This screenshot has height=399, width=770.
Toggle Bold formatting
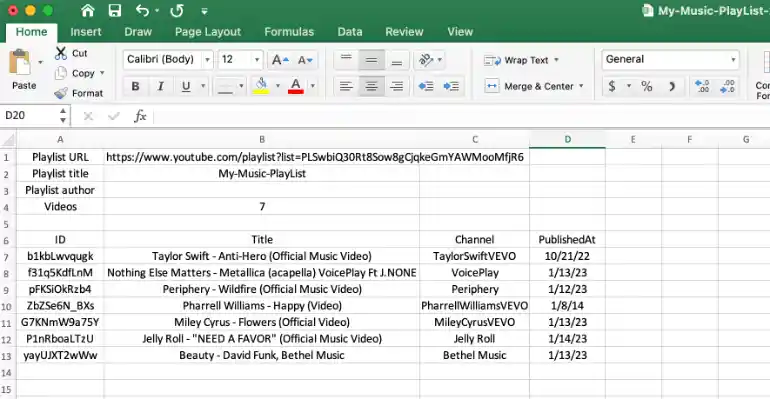click(x=136, y=86)
